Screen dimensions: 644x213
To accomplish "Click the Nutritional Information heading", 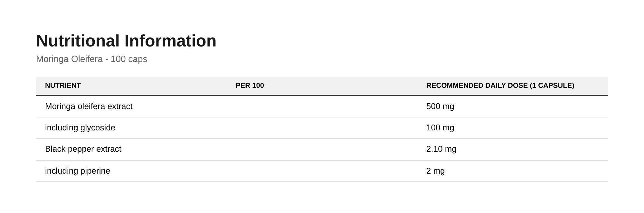I will [x=126, y=41].
